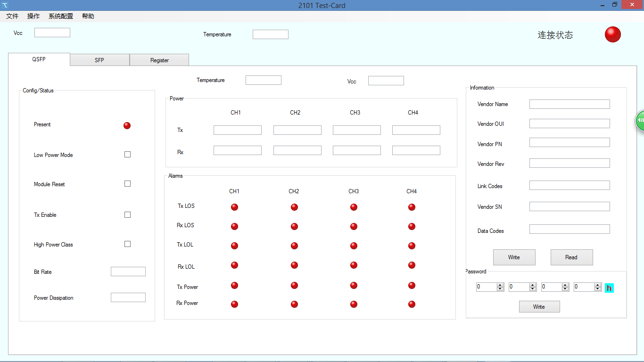Screen dimensions: 644x362
Task: Click the Tx Power CH4 alarm LED
Action: 412,285
